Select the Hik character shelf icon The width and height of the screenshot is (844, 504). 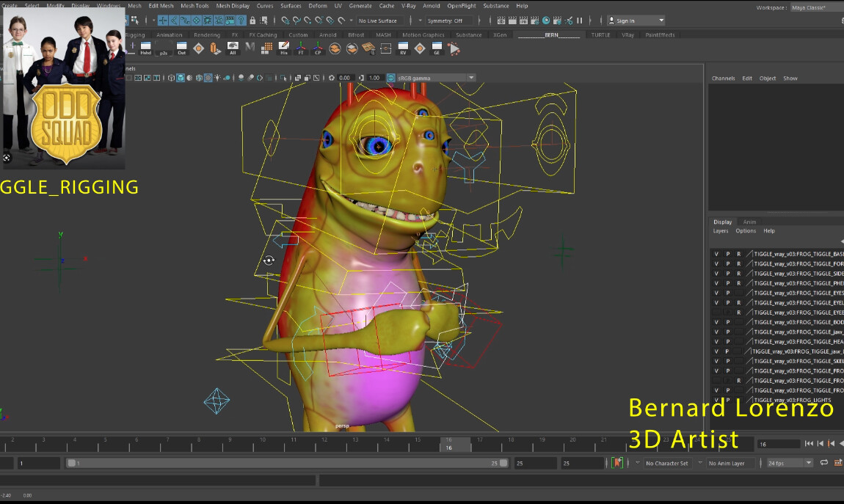pos(284,48)
